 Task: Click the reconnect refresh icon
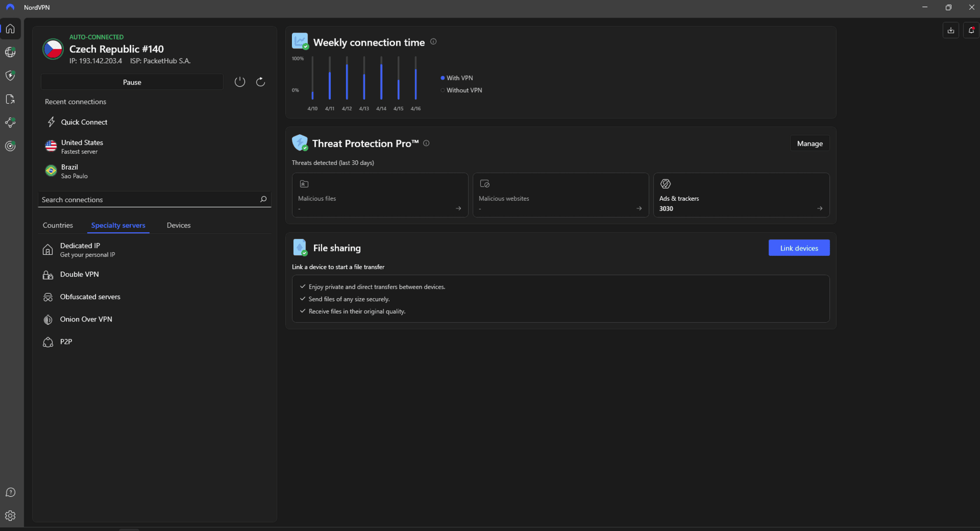pos(260,82)
